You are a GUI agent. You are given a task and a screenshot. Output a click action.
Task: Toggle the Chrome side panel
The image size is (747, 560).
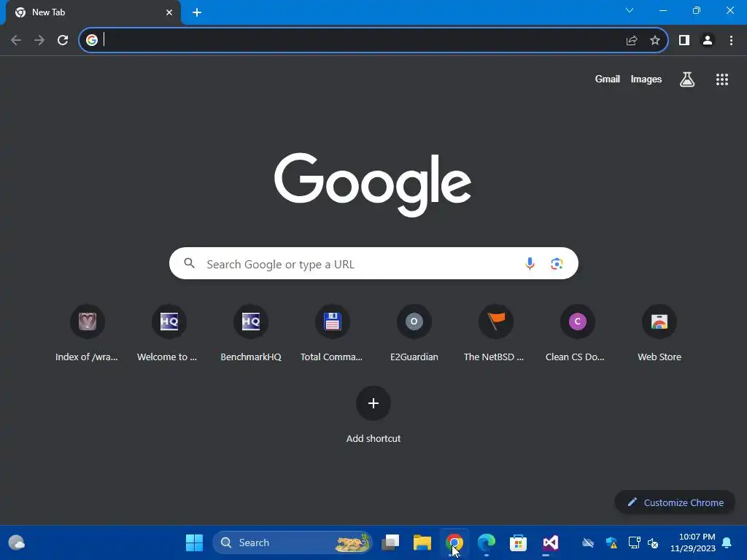684,41
